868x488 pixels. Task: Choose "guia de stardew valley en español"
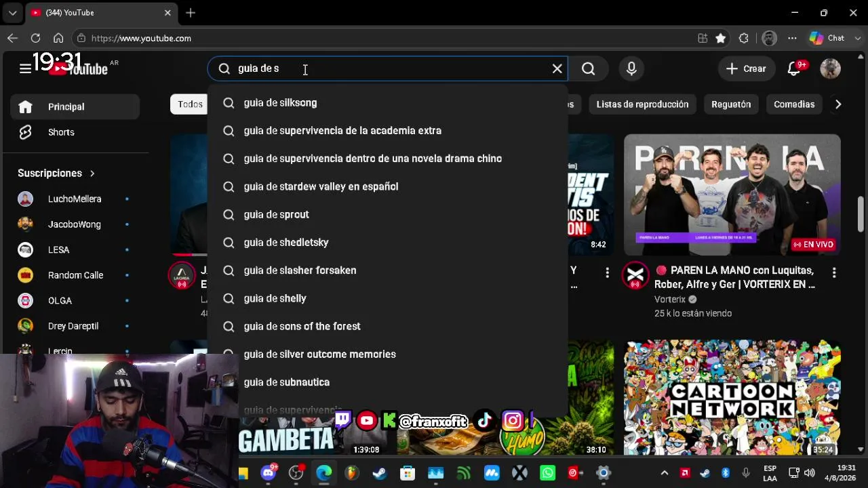click(x=388, y=186)
